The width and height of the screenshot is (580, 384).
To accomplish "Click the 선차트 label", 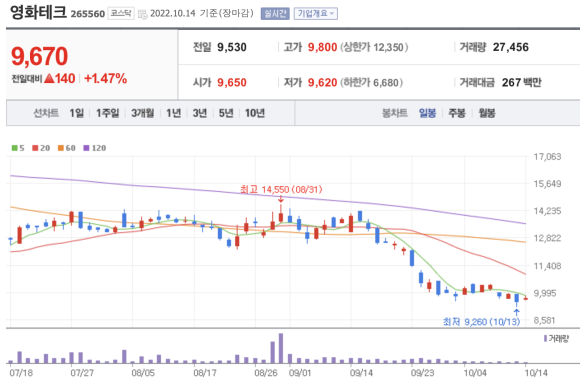I will click(x=46, y=113).
